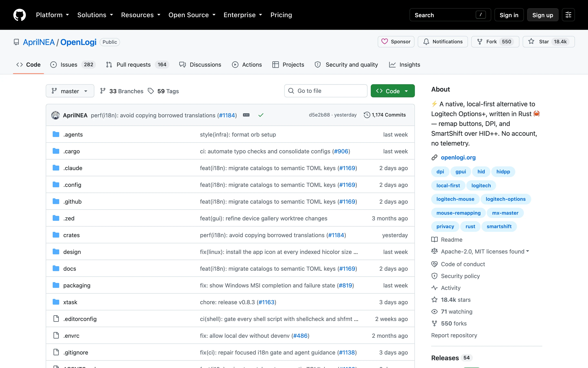588x368 pixels.
Task: Focus the header Search field
Action: click(450, 15)
